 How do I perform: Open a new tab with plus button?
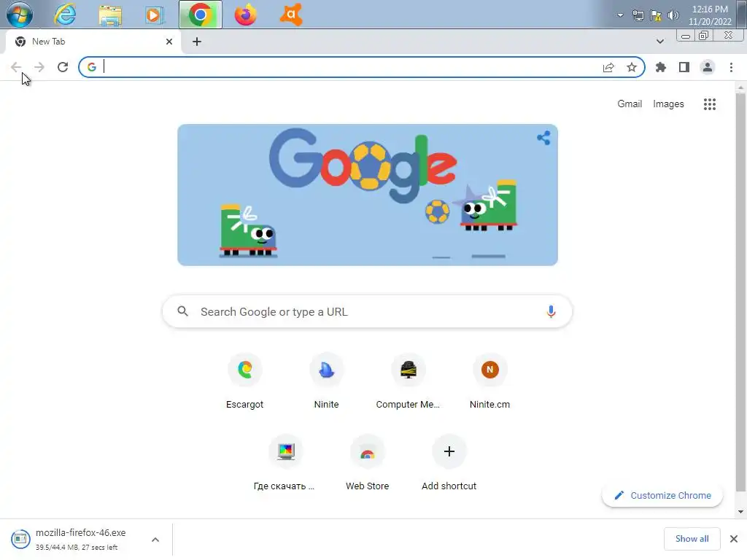pyautogui.click(x=197, y=42)
